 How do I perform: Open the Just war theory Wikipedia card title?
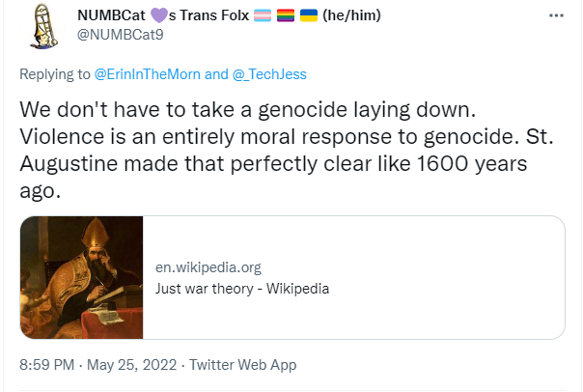pos(242,289)
